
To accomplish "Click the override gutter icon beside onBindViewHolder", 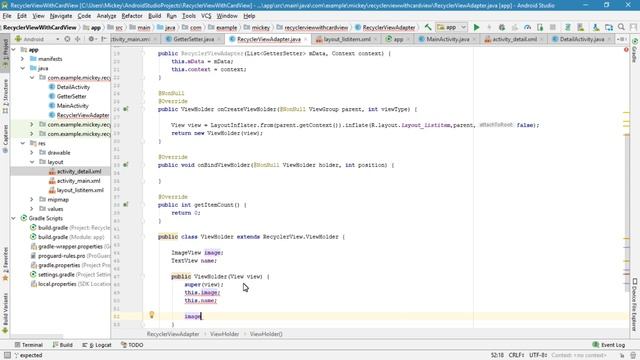I will point(126,165).
